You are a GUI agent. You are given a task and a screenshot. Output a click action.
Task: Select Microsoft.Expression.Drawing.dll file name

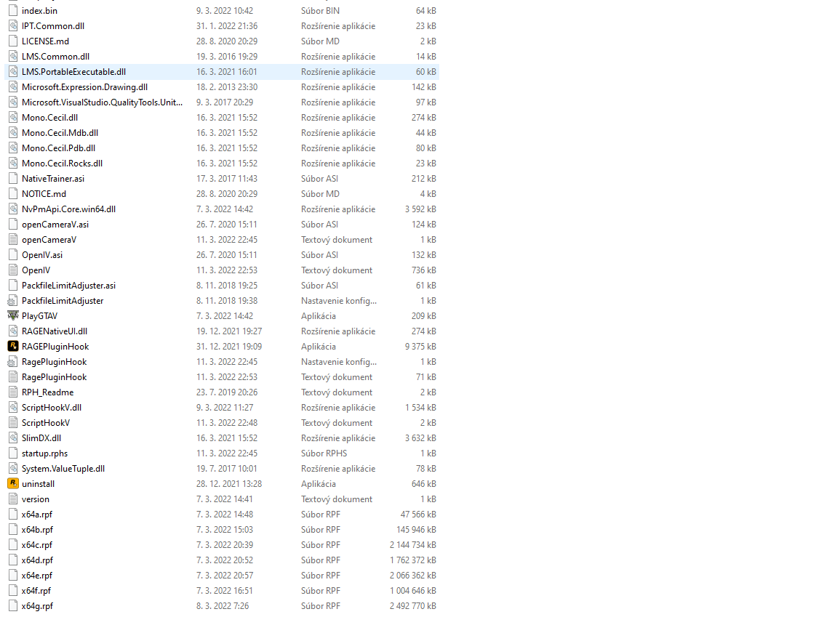(x=84, y=86)
